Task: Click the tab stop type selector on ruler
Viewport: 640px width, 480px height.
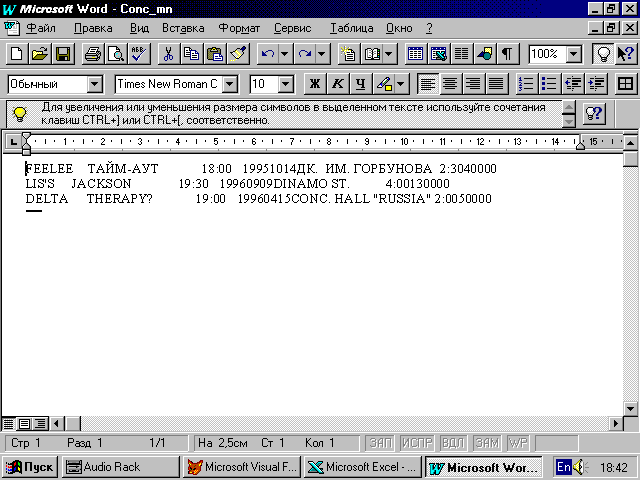Action: click(13, 142)
